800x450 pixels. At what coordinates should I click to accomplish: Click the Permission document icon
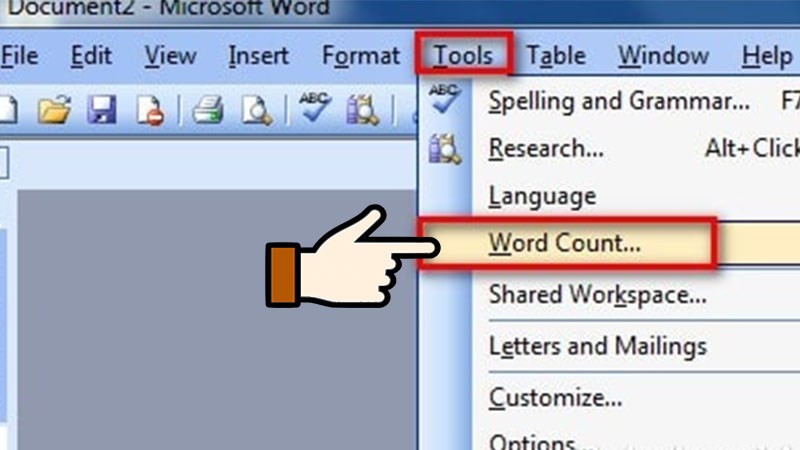tap(151, 110)
